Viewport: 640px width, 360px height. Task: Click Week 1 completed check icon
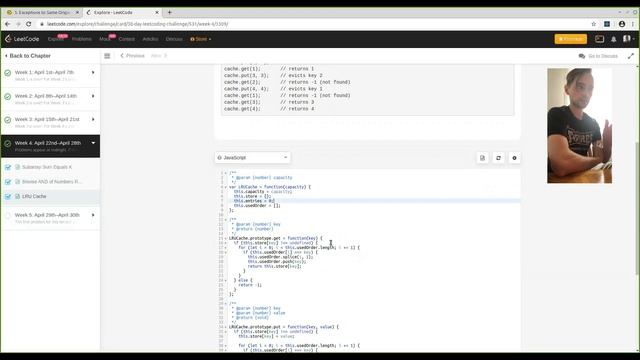7,73
